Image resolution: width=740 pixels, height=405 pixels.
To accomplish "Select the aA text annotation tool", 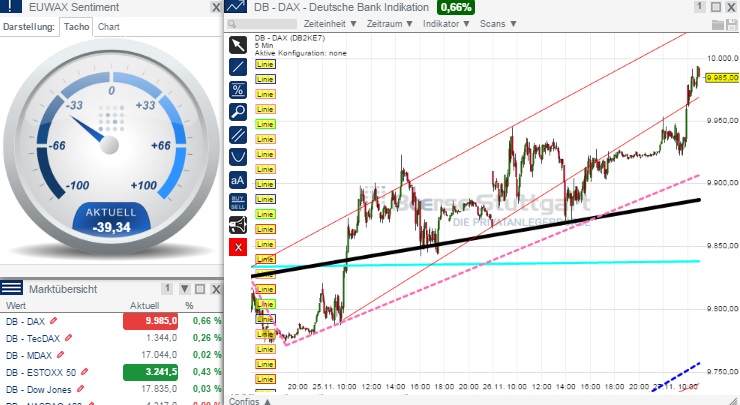I will click(x=238, y=179).
